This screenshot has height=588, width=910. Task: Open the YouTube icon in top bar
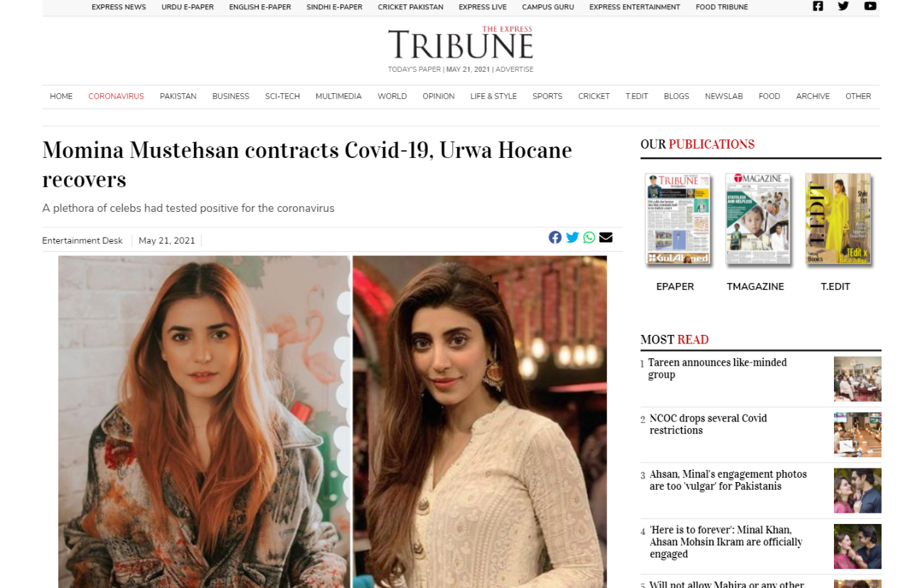pyautogui.click(x=870, y=6)
